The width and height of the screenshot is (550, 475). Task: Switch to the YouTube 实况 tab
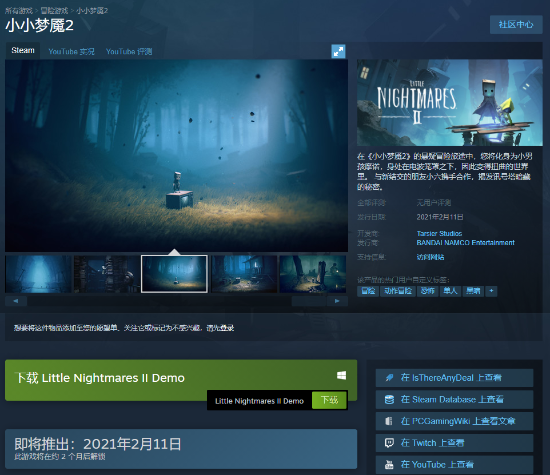[x=71, y=52]
